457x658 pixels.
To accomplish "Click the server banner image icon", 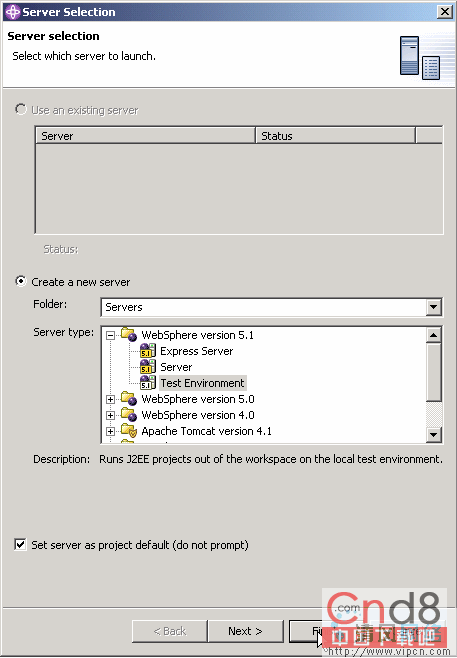I will pos(420,58).
